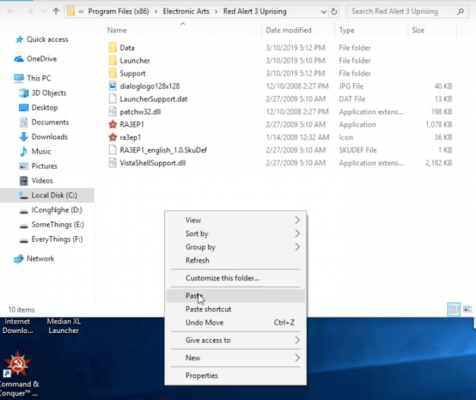Image resolution: width=476 pixels, height=400 pixels.
Task: Expand the Sort by submenu arrow
Action: click(297, 234)
